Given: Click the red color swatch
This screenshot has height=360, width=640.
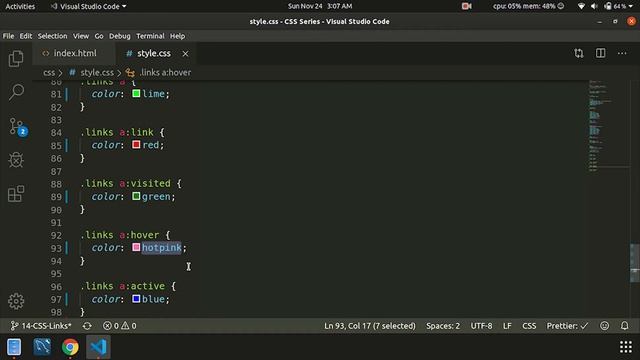Looking at the screenshot, I should click(136, 144).
